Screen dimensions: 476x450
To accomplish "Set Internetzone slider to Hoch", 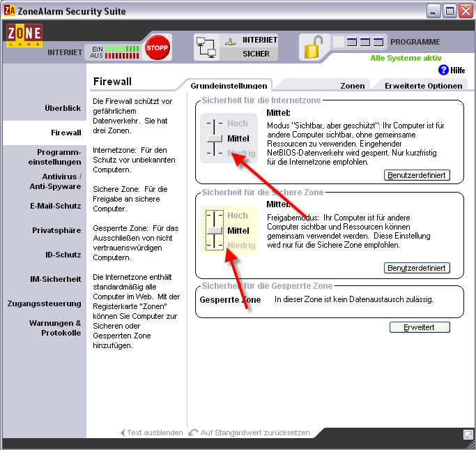I will [x=238, y=123].
